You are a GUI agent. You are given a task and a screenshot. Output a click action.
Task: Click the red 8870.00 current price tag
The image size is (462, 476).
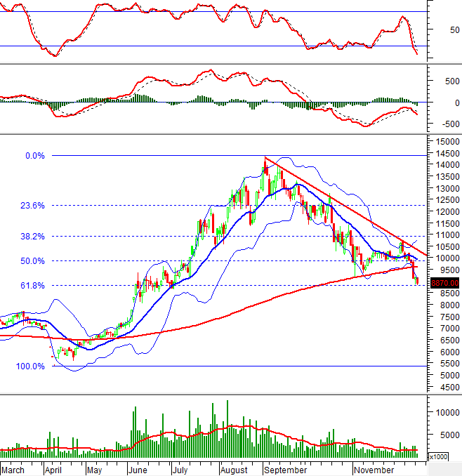click(x=444, y=282)
